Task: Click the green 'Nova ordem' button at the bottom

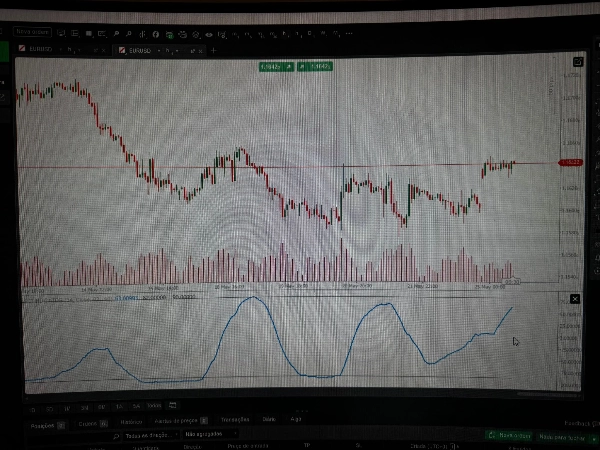Action: (x=509, y=435)
